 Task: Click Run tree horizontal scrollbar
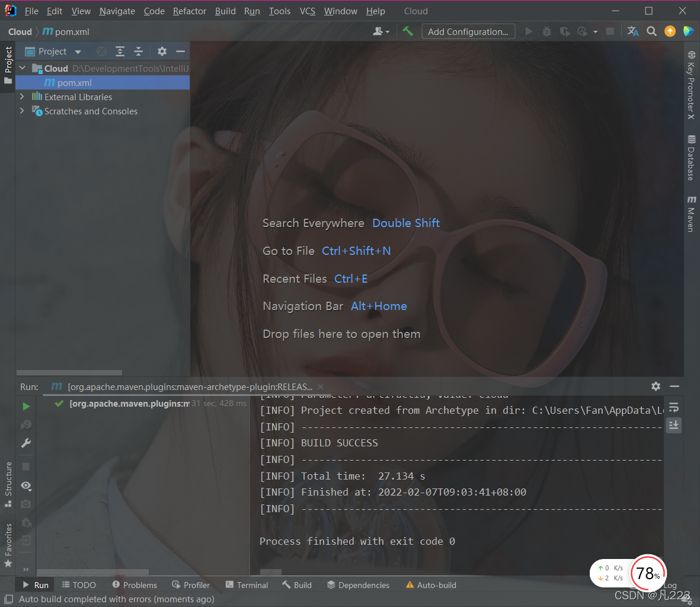tap(92, 572)
